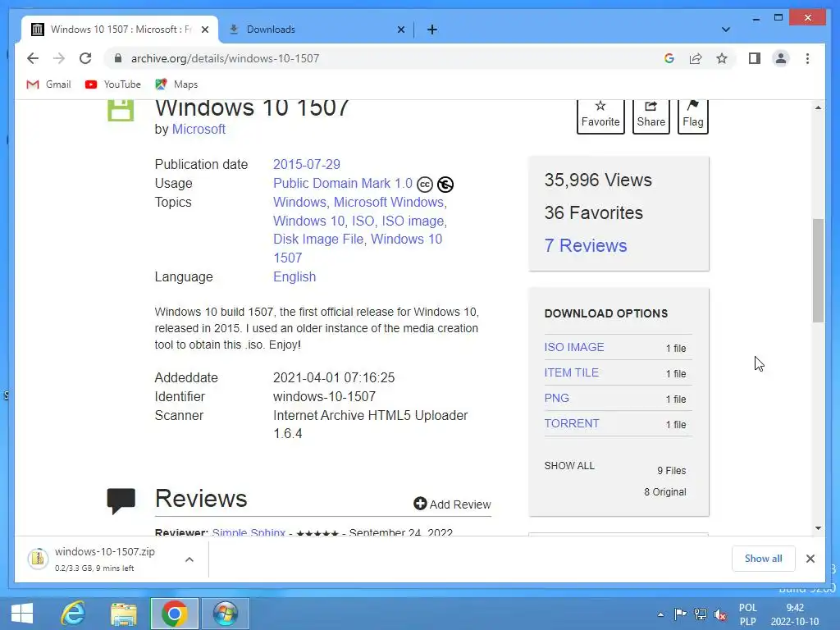Click Show all downloads

(763, 559)
